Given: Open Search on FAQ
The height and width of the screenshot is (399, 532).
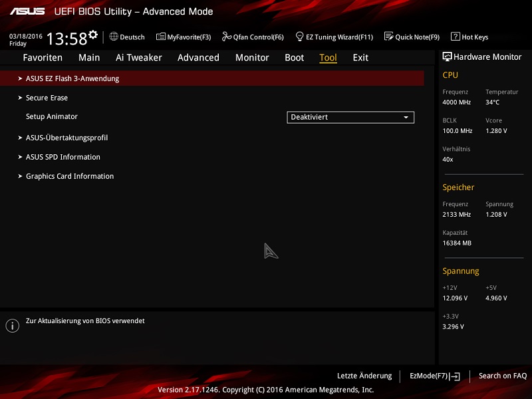Looking at the screenshot, I should [503, 376].
